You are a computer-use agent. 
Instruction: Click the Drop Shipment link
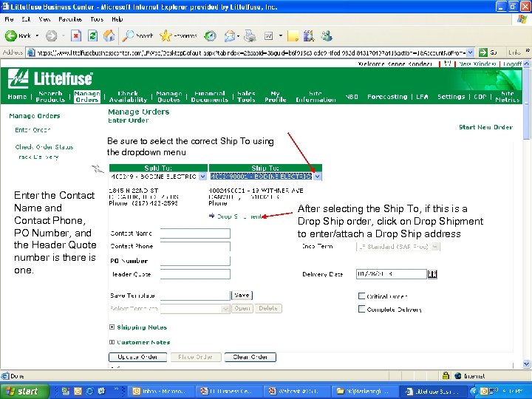pos(239,216)
